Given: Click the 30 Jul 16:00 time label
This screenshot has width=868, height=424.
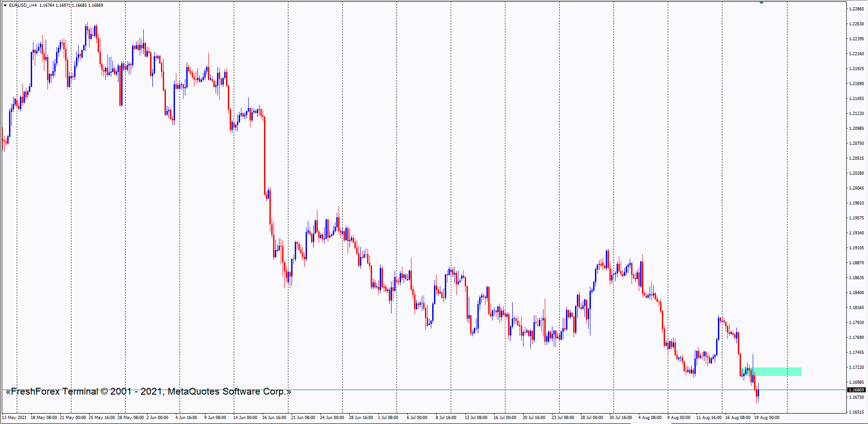Looking at the screenshot, I should (x=620, y=418).
